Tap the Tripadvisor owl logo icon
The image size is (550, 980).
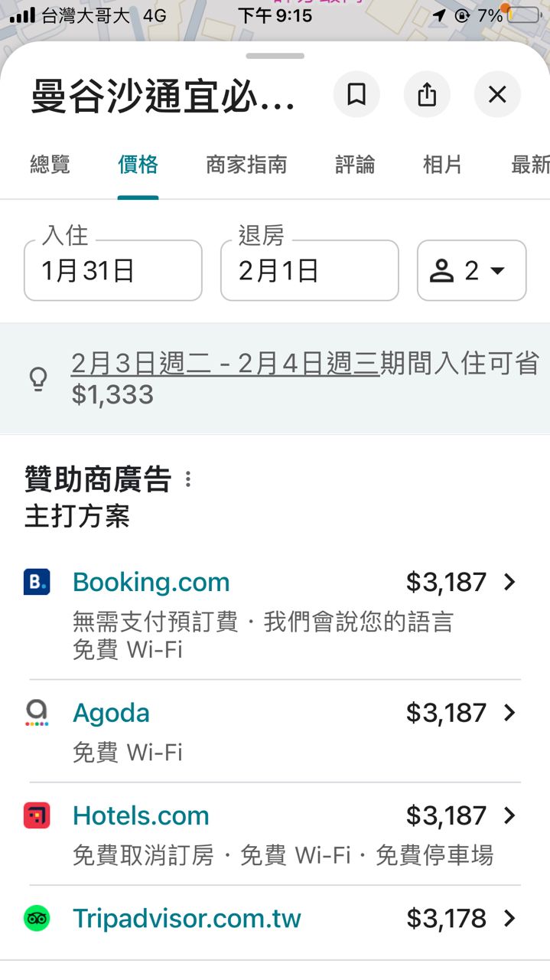(x=37, y=918)
